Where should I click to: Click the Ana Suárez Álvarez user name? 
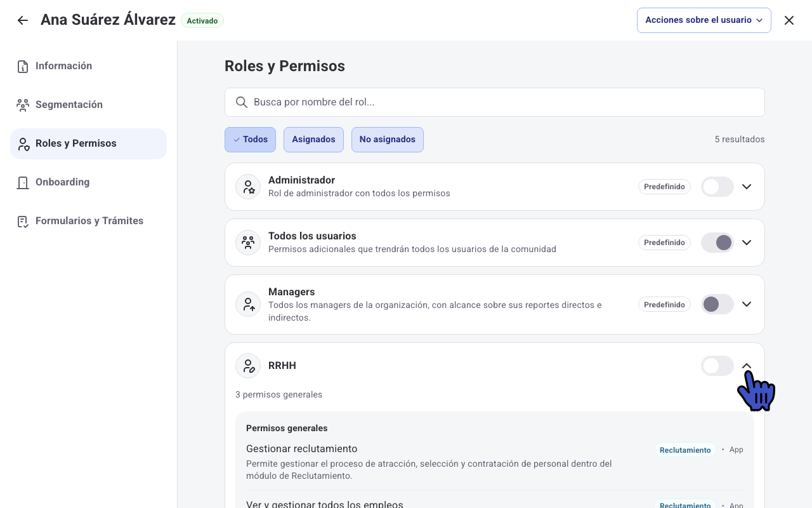(108, 20)
